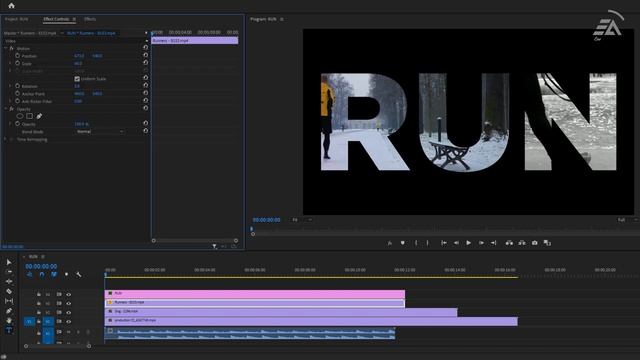
Task: Click the Lift button in Program monitor
Action: tap(509, 243)
